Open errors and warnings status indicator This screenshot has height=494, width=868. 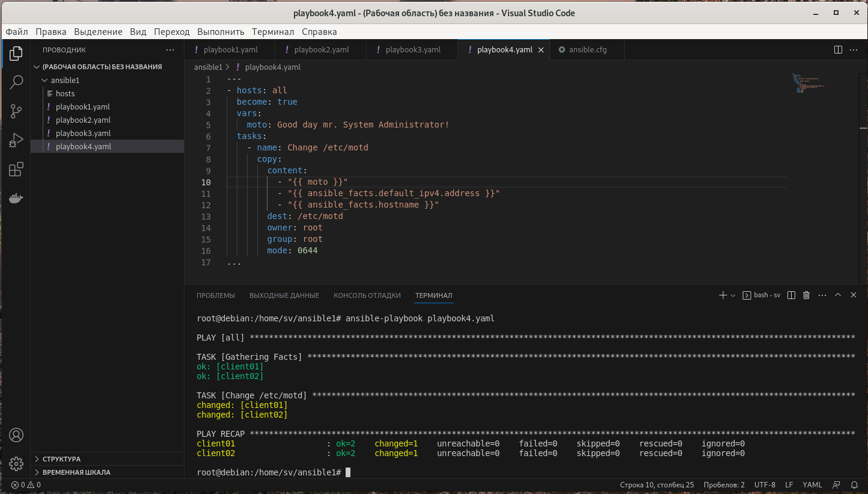[x=26, y=485]
